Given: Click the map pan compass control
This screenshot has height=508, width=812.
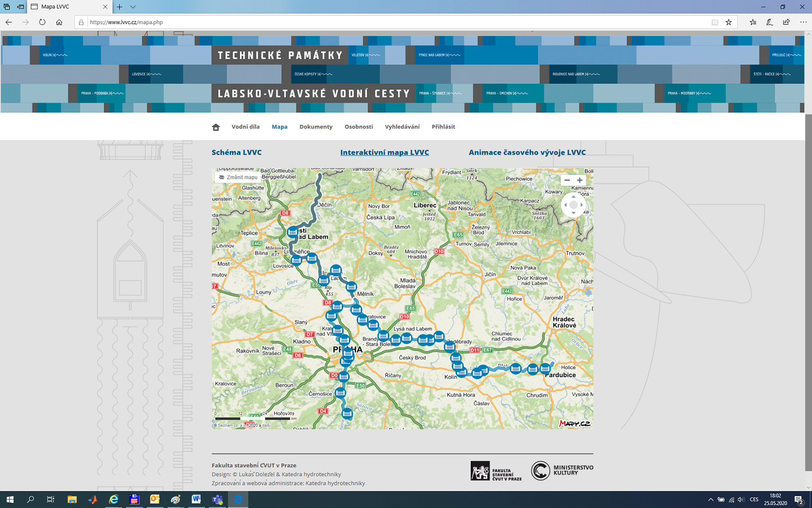Looking at the screenshot, I should tap(573, 205).
